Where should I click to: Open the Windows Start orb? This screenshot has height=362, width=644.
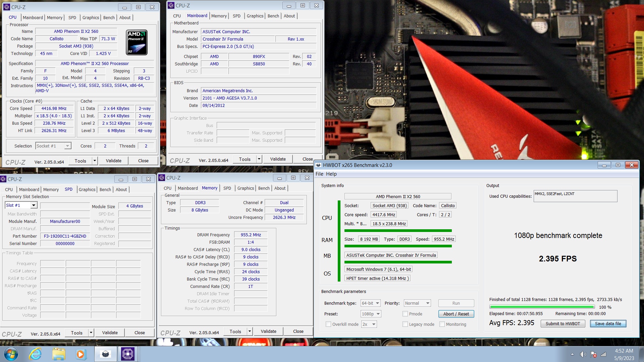(11, 354)
